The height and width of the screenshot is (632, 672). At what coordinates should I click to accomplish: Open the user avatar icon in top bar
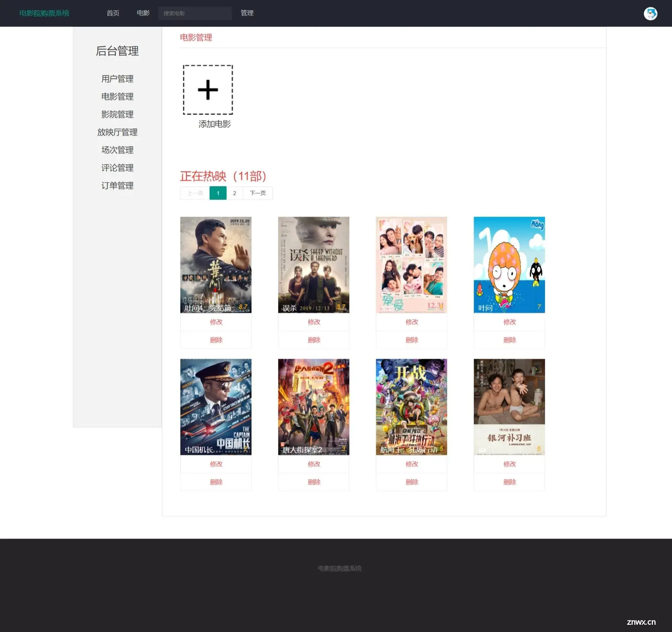coord(650,13)
